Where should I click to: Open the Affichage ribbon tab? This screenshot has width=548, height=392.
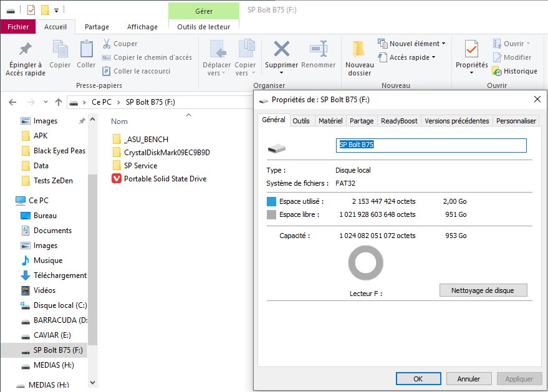(142, 27)
